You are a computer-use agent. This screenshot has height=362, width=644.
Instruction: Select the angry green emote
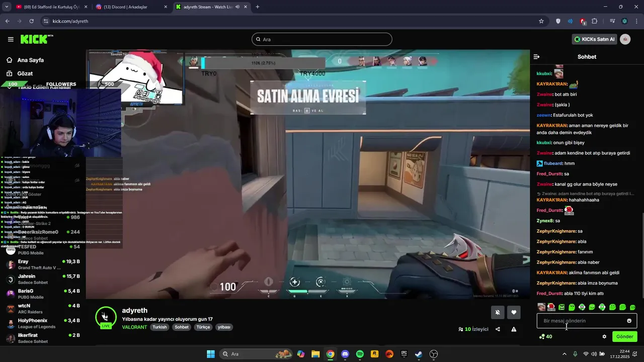(x=562, y=307)
